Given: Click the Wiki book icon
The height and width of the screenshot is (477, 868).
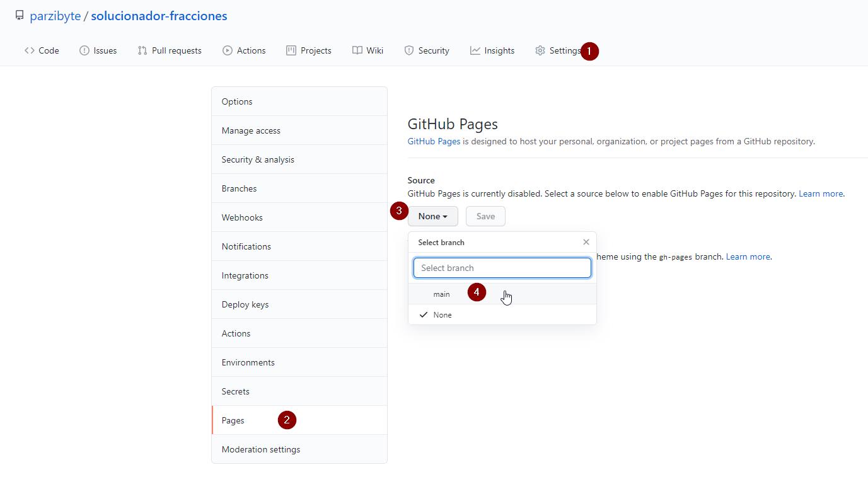Looking at the screenshot, I should pyautogui.click(x=357, y=50).
